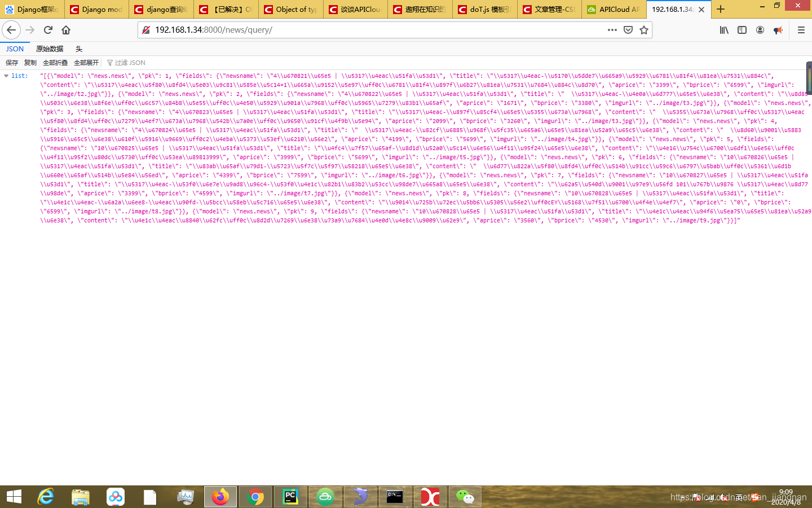812x508 pixels.
Task: Open the 头 headers tab
Action: 79,49
